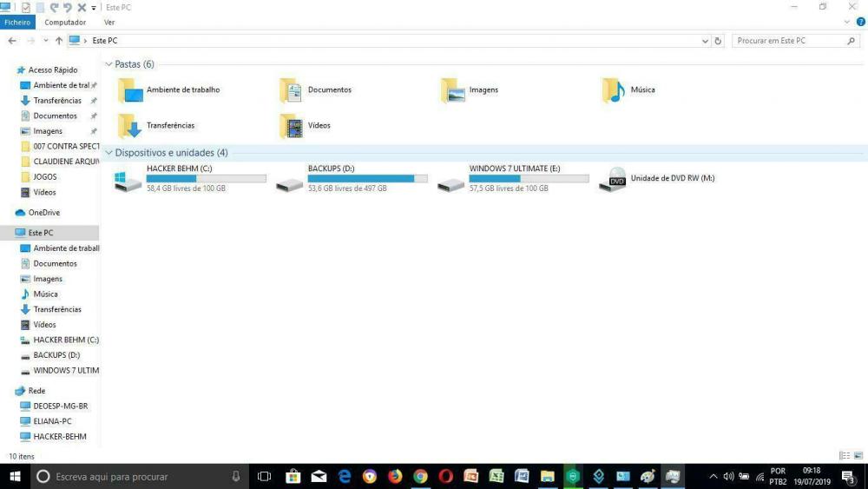This screenshot has width=868, height=489.
Task: Switch to details view in status bar
Action: (x=844, y=456)
